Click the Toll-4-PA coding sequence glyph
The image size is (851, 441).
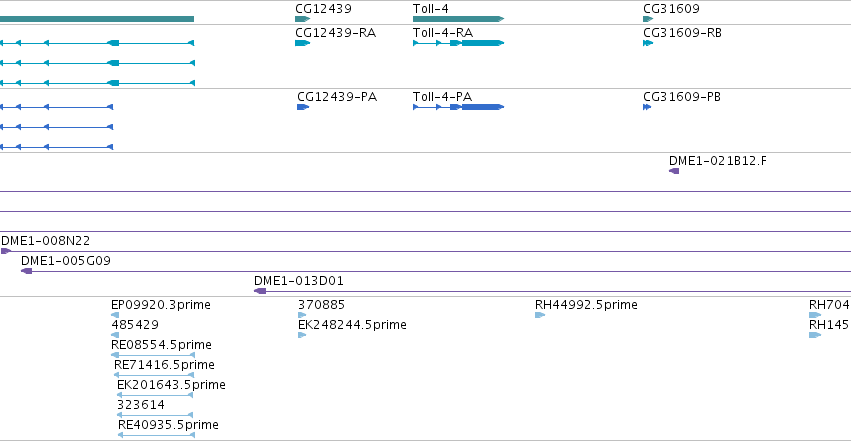click(x=459, y=107)
